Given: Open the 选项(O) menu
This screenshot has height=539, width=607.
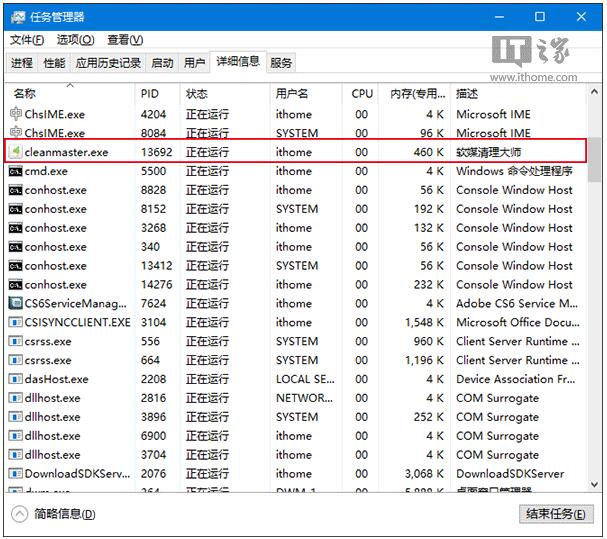Looking at the screenshot, I should point(75,40).
